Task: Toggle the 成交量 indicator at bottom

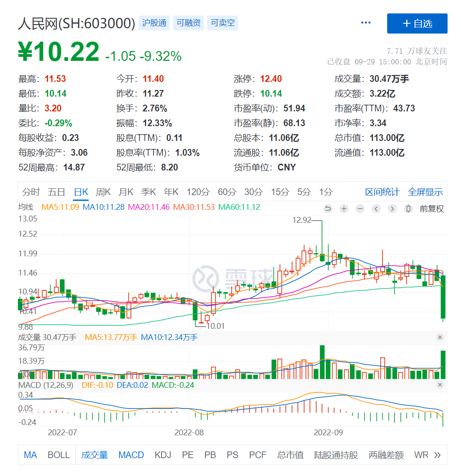Action: tap(94, 455)
